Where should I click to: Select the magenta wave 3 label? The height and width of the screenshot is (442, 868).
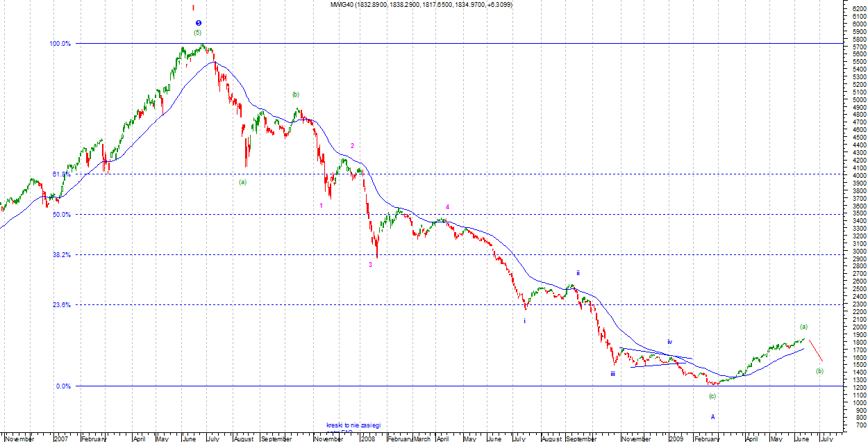coord(370,264)
